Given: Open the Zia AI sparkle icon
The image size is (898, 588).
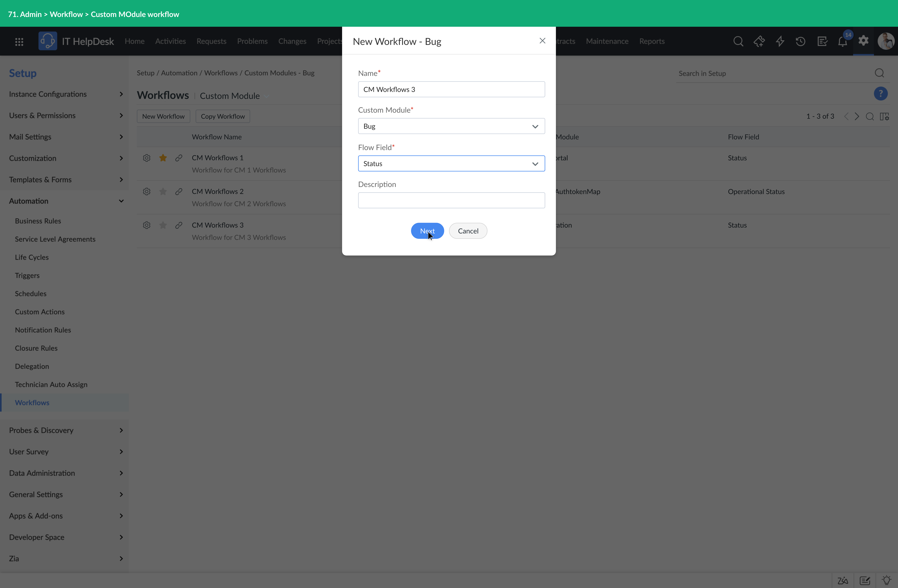Looking at the screenshot, I should tap(759, 41).
